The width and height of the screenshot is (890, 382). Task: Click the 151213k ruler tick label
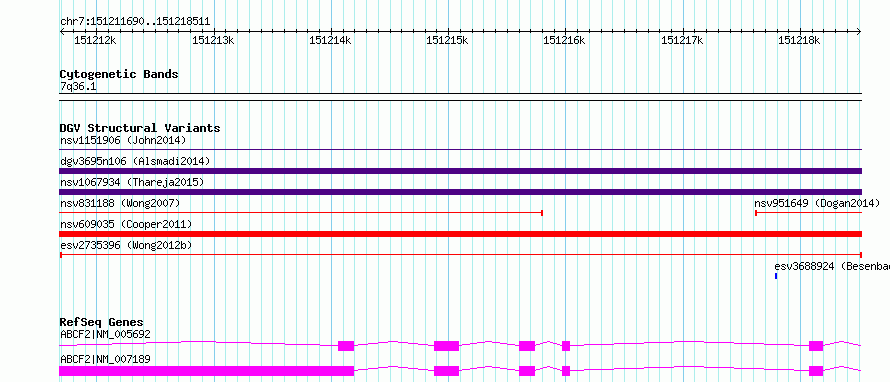[x=213, y=41]
